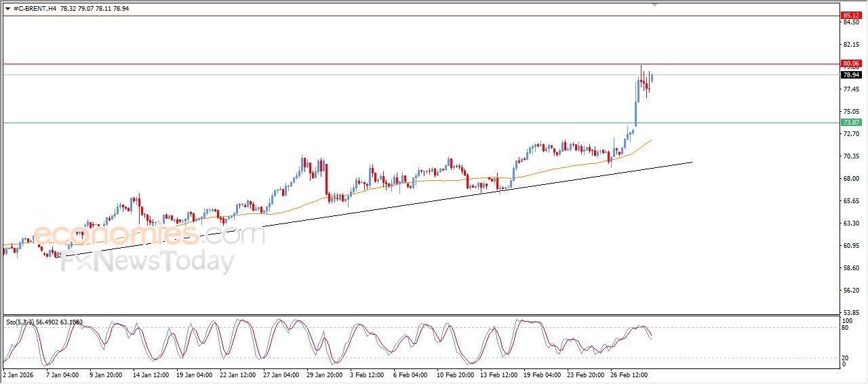Click the 10 Feb 20:00 time label

pos(455,374)
